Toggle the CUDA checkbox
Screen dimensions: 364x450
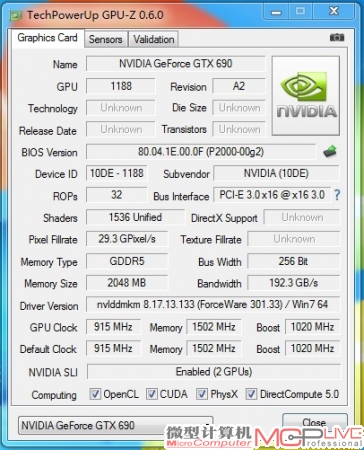point(152,394)
